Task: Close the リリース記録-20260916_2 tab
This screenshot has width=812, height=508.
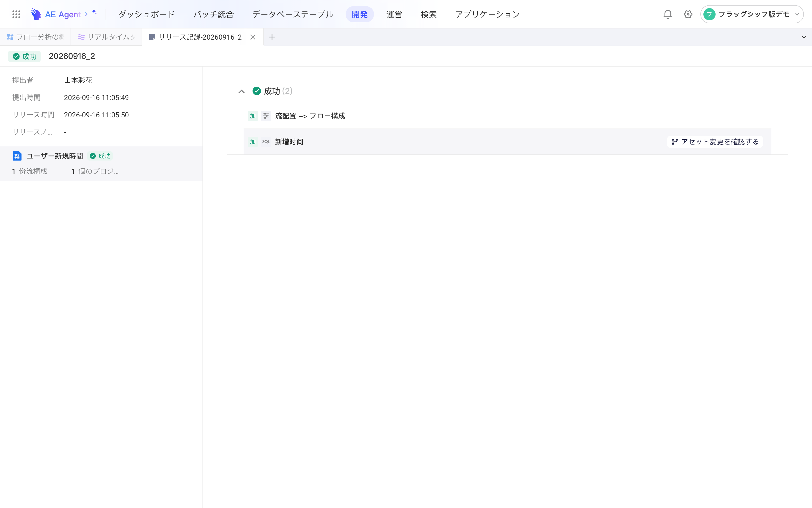Action: click(x=253, y=37)
